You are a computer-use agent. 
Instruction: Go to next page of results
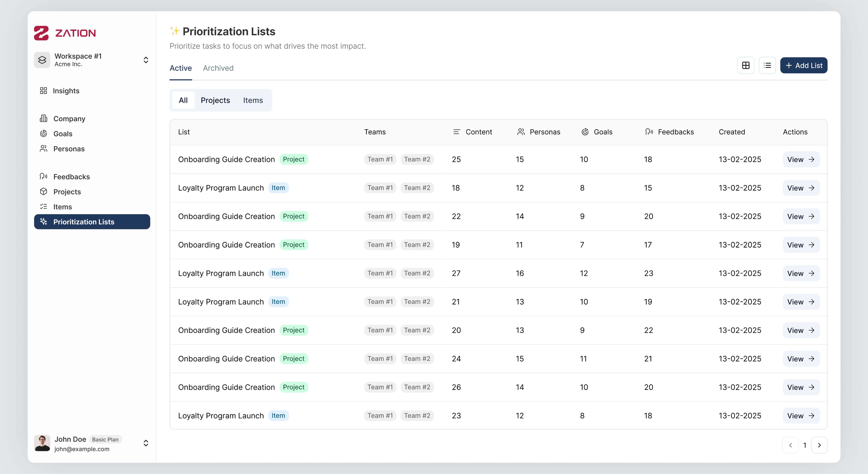coord(819,445)
